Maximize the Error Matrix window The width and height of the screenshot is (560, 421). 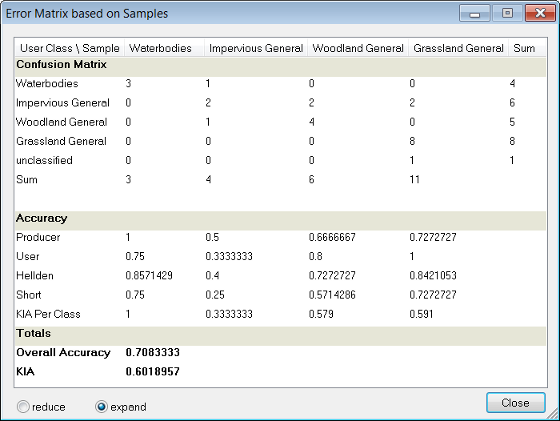507,14
